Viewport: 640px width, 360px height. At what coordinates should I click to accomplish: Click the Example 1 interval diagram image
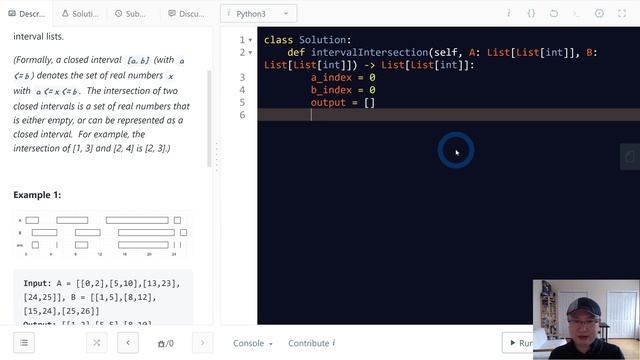tap(102, 234)
